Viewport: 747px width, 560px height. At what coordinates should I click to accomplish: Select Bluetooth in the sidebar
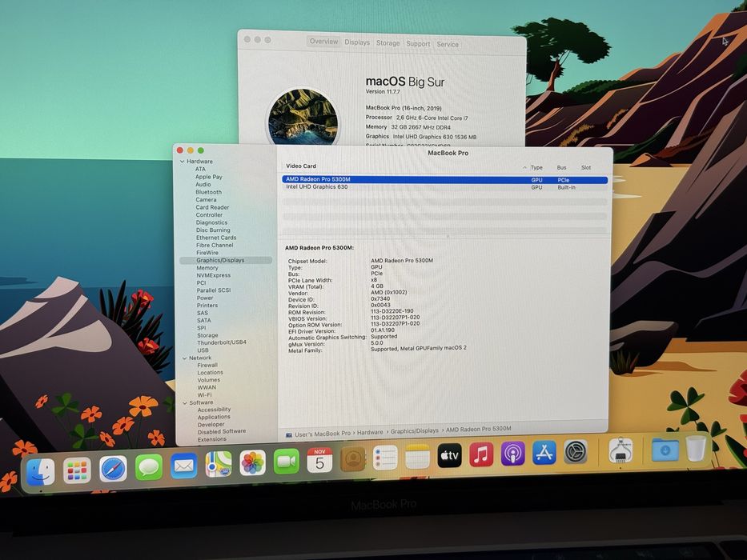click(x=208, y=192)
